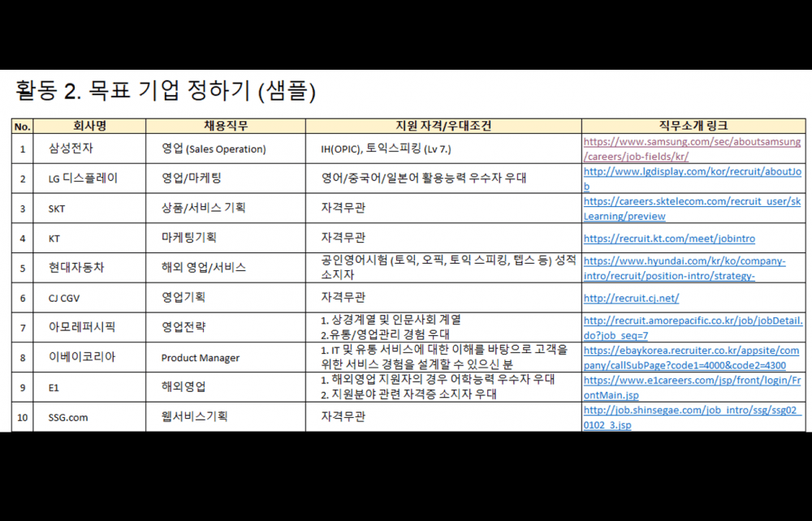Select the 'SSG.com' company cell
The height and width of the screenshot is (521, 812).
click(x=89, y=417)
